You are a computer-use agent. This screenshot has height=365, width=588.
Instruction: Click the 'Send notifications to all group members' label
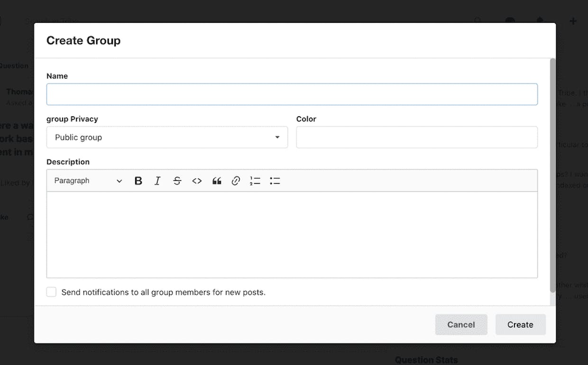click(163, 292)
